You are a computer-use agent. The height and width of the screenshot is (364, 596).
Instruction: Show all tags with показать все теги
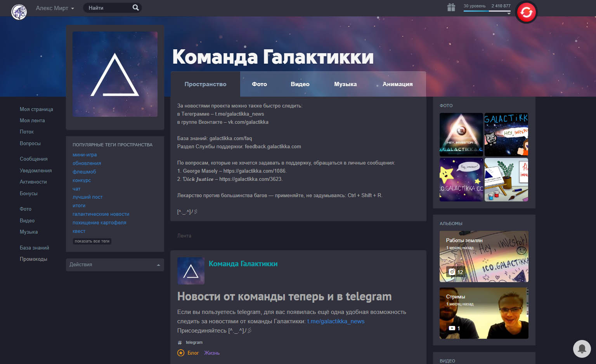pyautogui.click(x=92, y=241)
